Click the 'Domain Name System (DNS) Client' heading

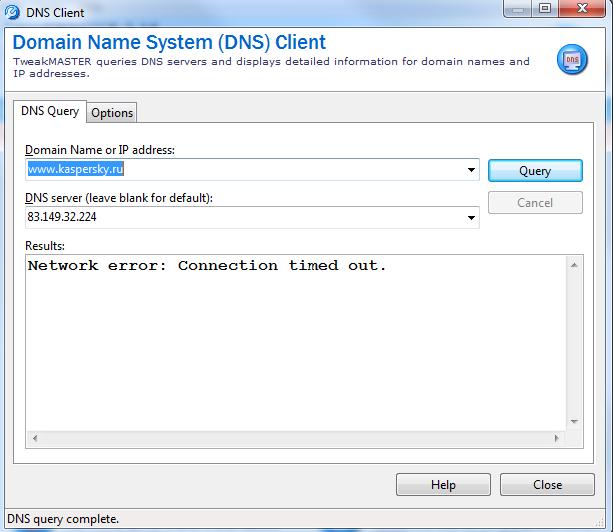click(x=169, y=42)
